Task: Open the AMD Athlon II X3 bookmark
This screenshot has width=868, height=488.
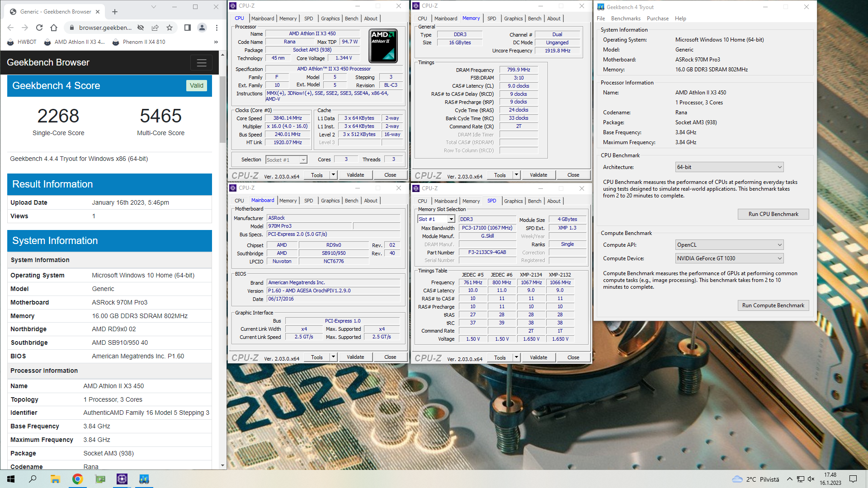Action: pos(75,42)
